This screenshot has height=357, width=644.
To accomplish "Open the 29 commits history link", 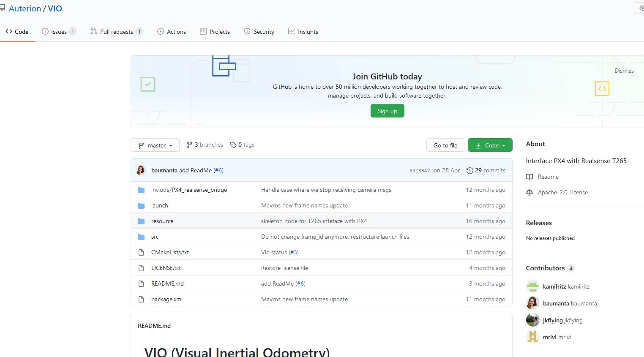I will pos(486,170).
